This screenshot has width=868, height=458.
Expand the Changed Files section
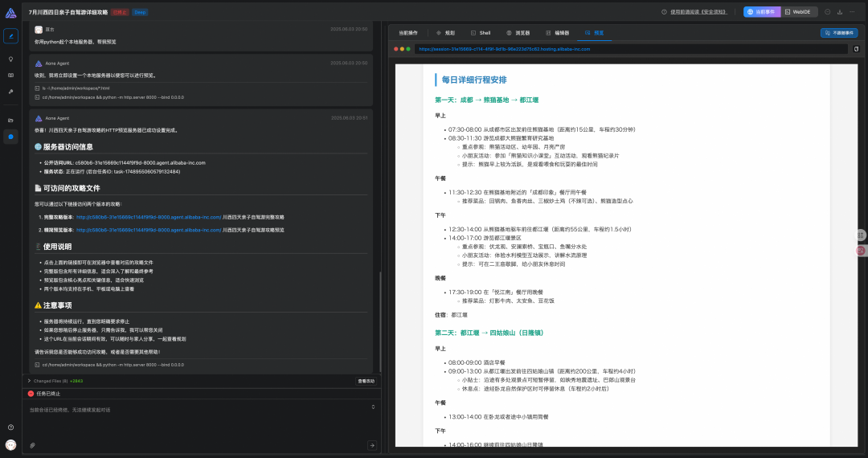(30, 381)
